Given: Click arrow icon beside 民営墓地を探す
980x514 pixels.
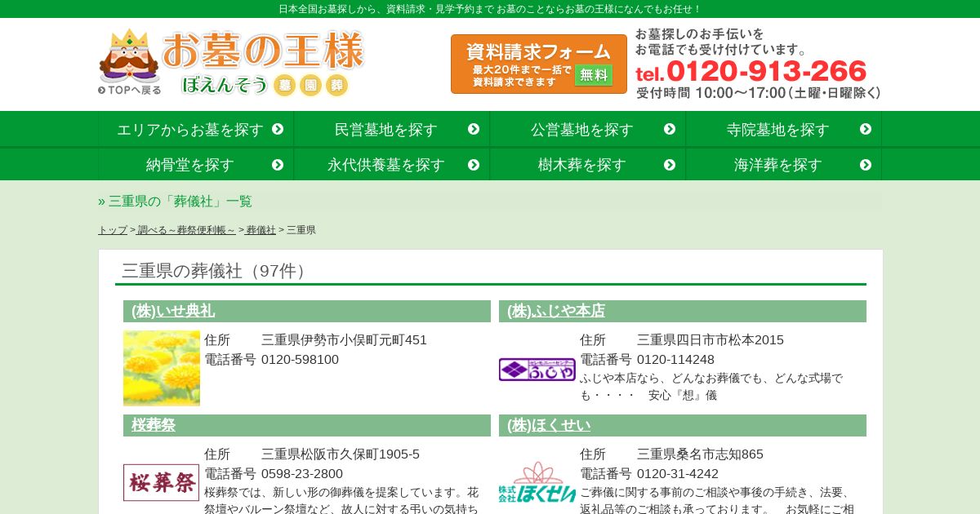Looking at the screenshot, I should pos(474,129).
